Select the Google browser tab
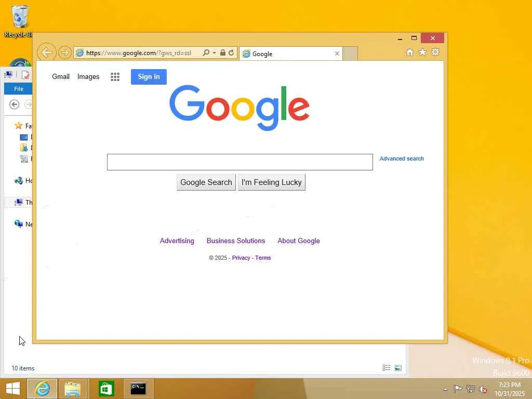This screenshot has width=532, height=399. coord(291,54)
